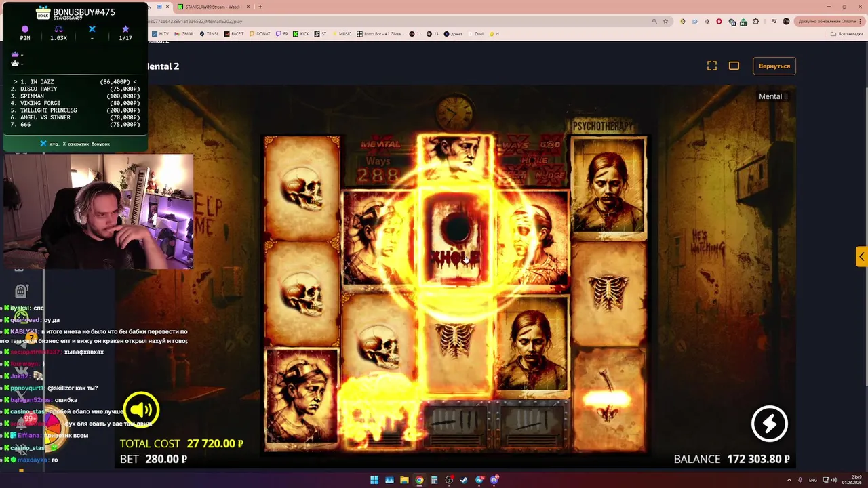Open Calculator from taskbar
Image resolution: width=868 pixels, height=488 pixels.
click(x=434, y=480)
